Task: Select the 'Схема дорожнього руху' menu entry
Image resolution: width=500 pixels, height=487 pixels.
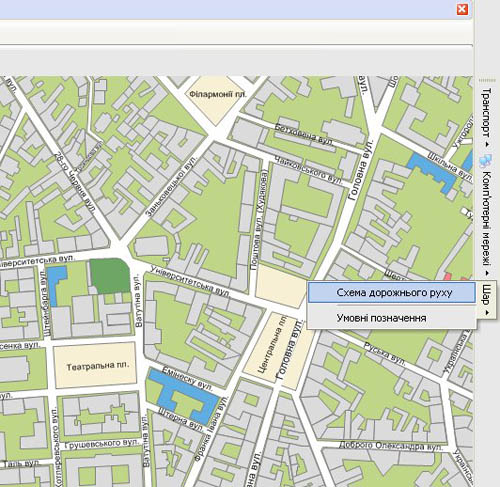Action: click(392, 293)
